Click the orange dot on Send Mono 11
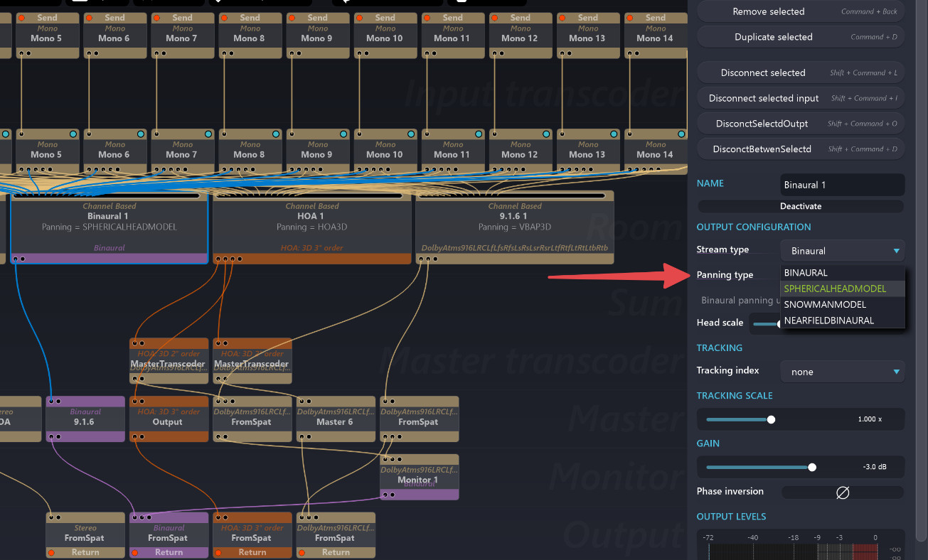 pyautogui.click(x=427, y=17)
